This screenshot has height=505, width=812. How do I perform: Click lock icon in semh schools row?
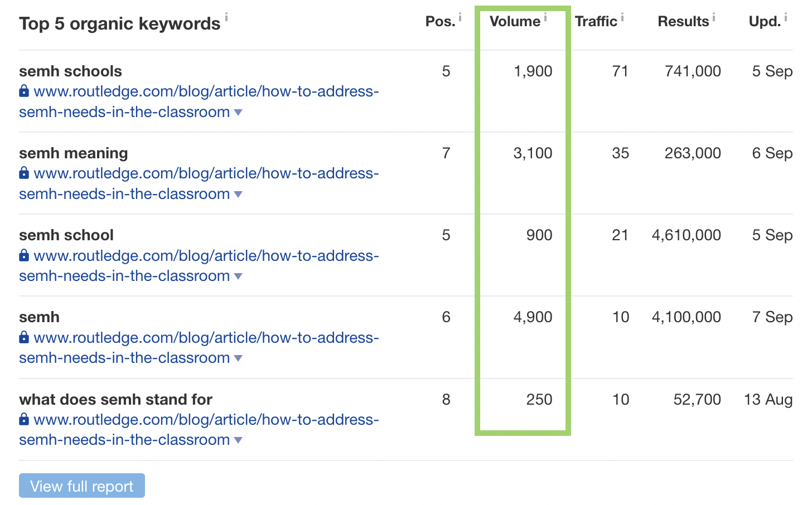pos(24,91)
